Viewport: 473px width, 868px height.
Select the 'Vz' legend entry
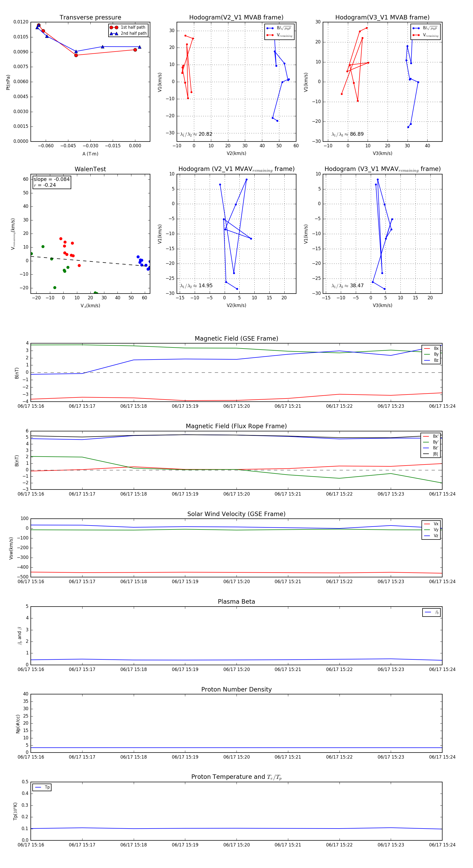(431, 536)
